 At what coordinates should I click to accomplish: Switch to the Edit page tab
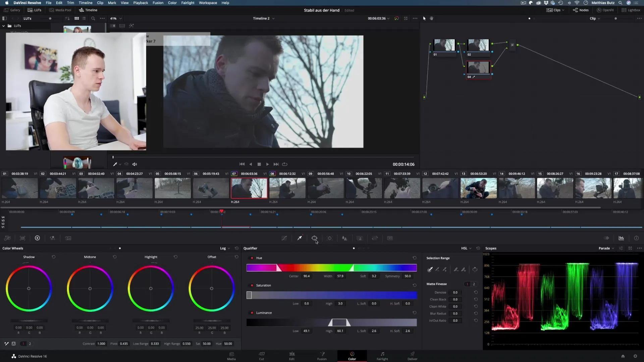click(x=292, y=356)
